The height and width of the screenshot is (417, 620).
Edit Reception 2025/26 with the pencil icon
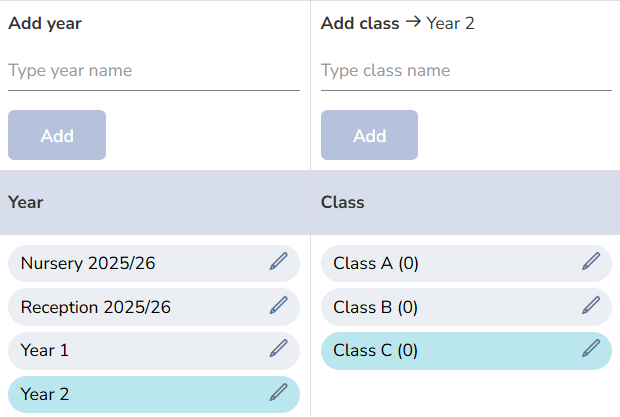pyautogui.click(x=279, y=306)
